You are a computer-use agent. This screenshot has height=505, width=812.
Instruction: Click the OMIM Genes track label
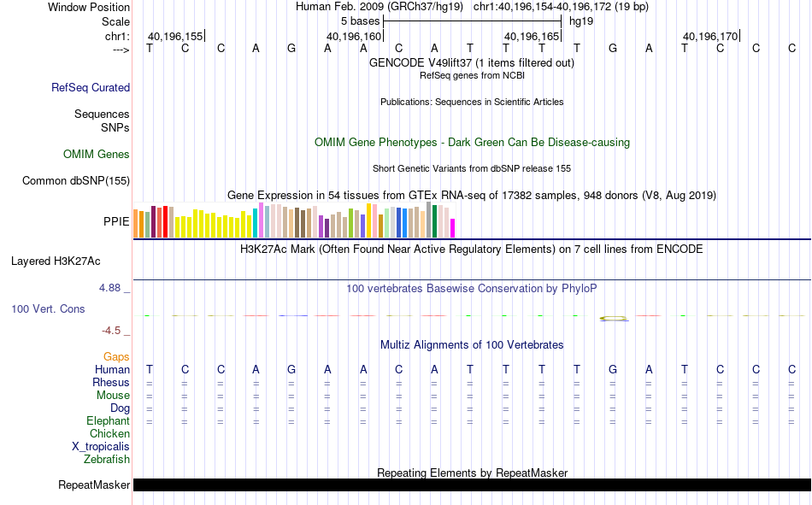click(97, 155)
